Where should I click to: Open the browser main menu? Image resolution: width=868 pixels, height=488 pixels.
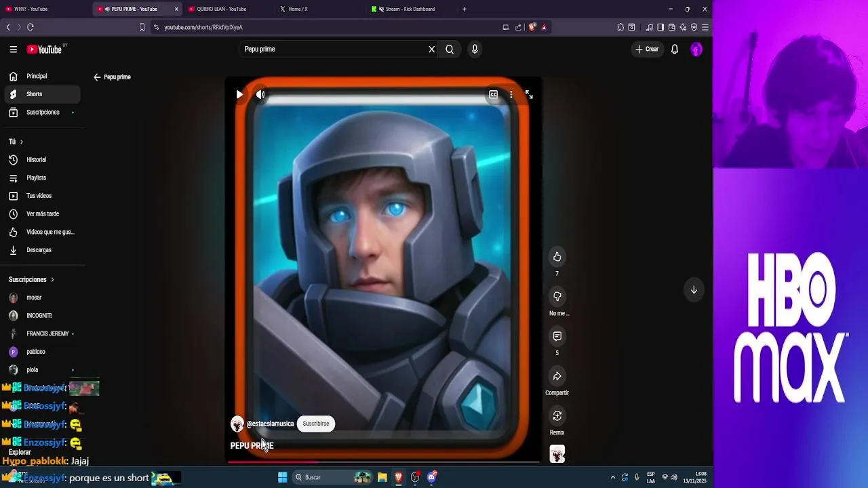705,27
